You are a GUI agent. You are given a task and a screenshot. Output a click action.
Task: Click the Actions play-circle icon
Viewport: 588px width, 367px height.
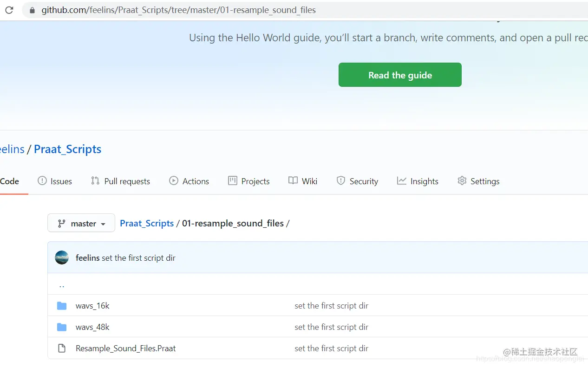174,181
